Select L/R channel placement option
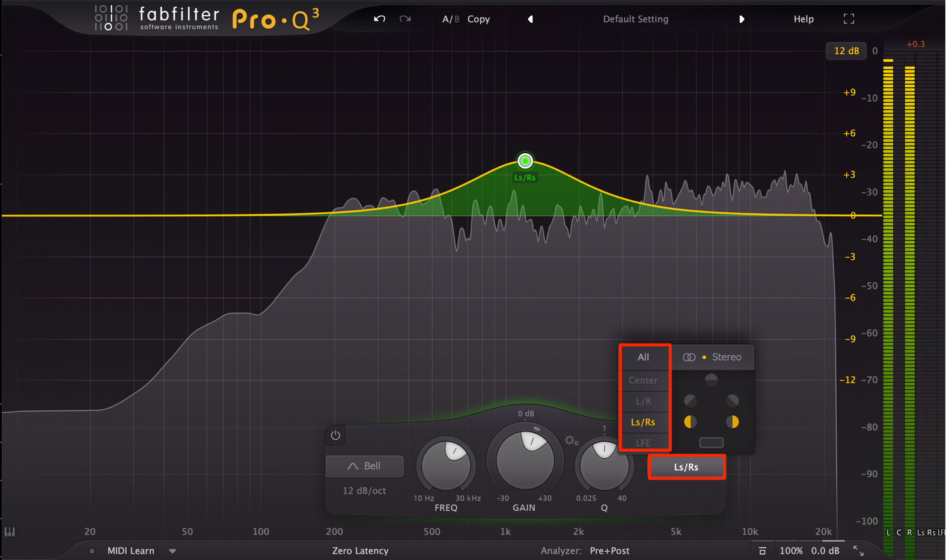 pos(643,401)
